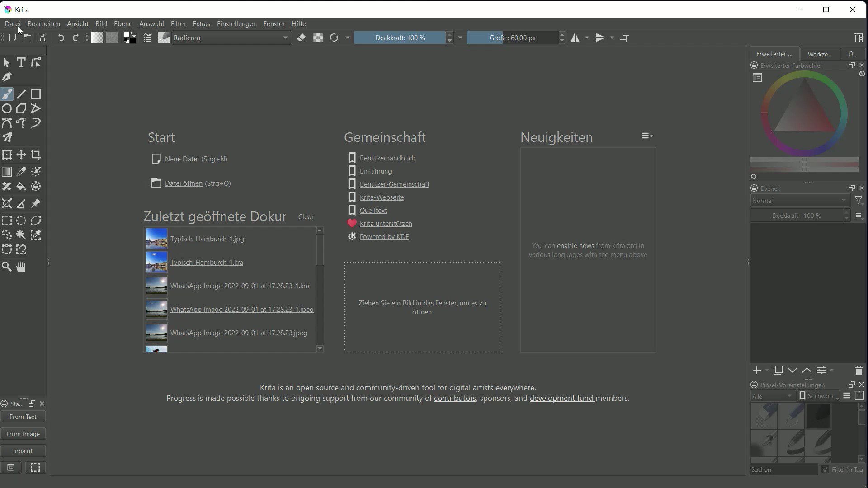Click the Wrap Around mode icon
This screenshot has height=488, width=868.
pos(625,38)
